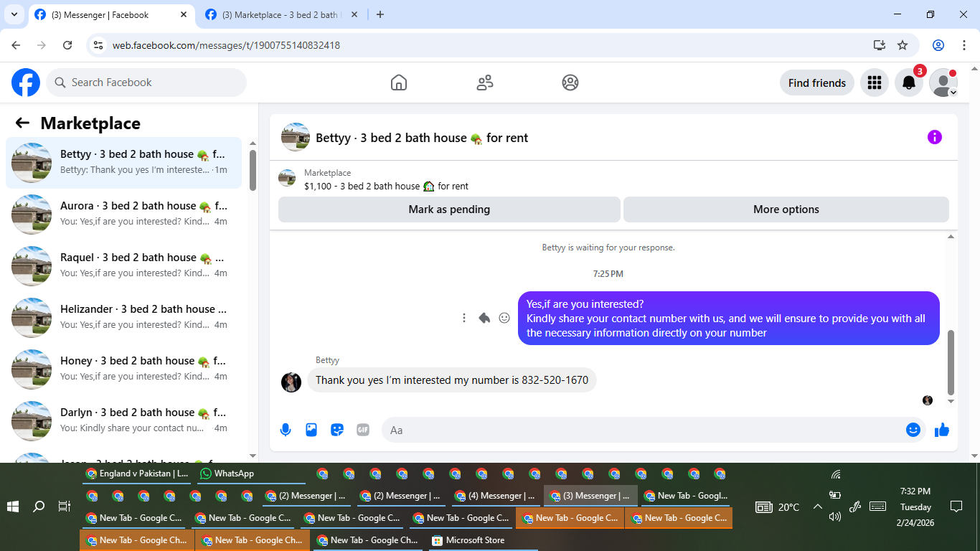Open Windows Start menu

coord(13,507)
